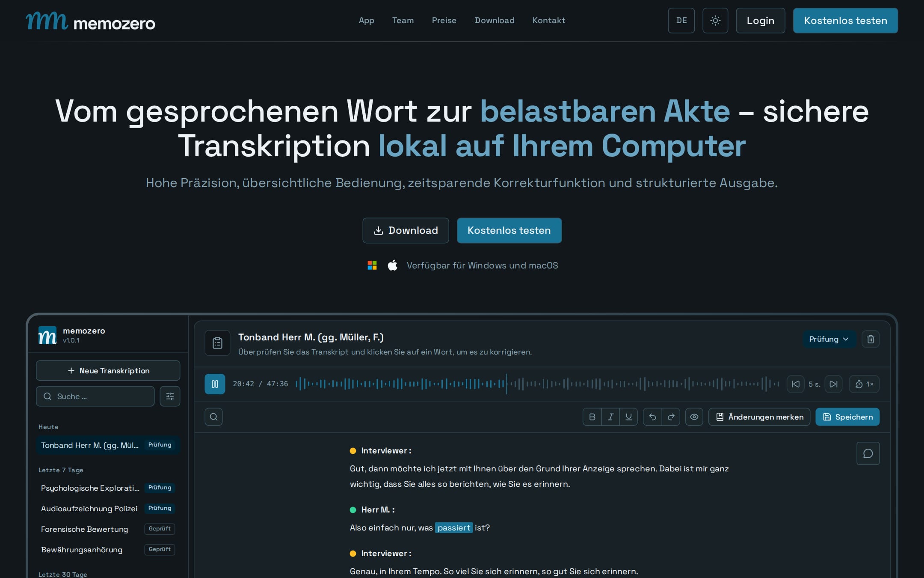The height and width of the screenshot is (578, 924).
Task: Toggle the light/dark theme sun icon
Action: pyautogui.click(x=715, y=21)
